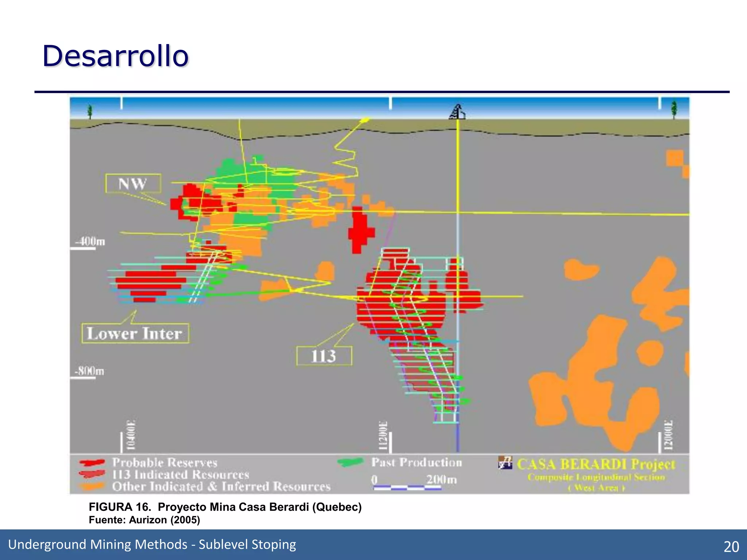Click the right tree icon on surface
The width and height of the screenshot is (747, 560).
tap(674, 109)
